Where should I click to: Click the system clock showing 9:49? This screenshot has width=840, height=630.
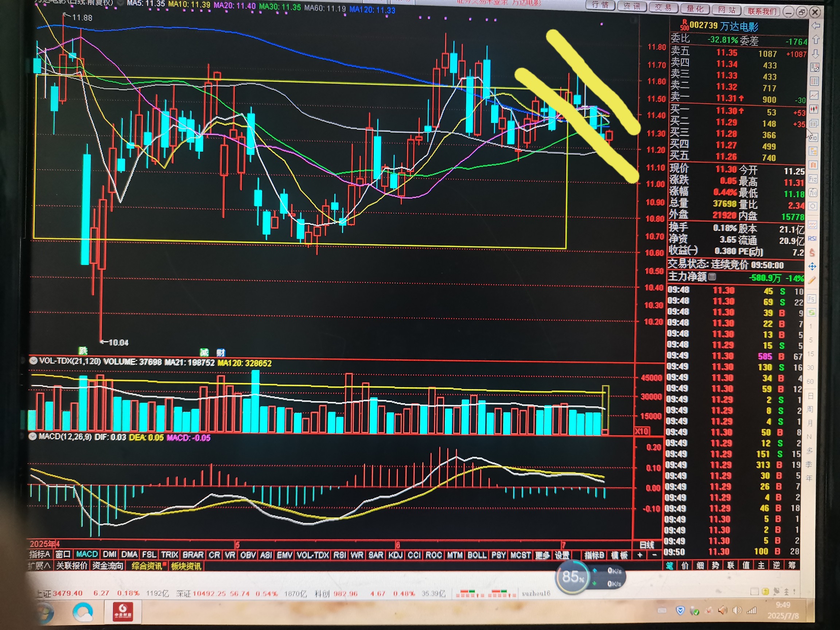(x=783, y=604)
